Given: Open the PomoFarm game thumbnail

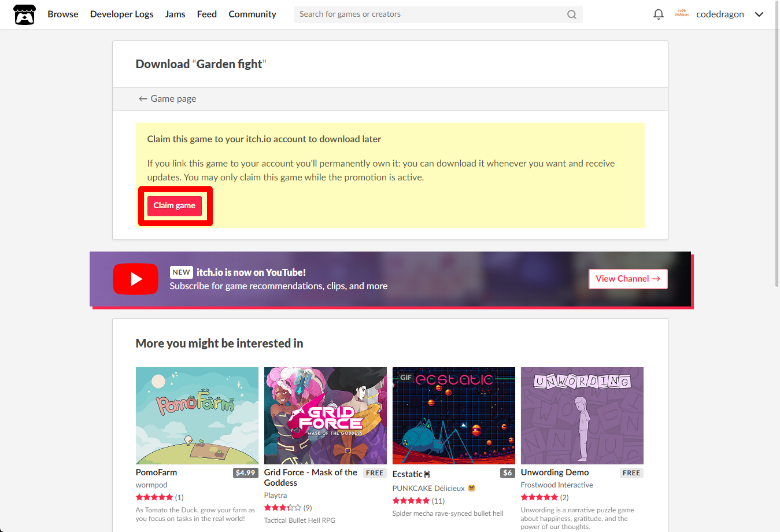Looking at the screenshot, I should point(197,416).
